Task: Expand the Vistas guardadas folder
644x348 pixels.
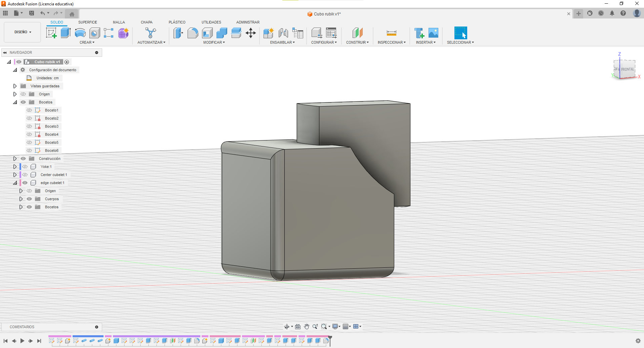Action: coord(15,86)
